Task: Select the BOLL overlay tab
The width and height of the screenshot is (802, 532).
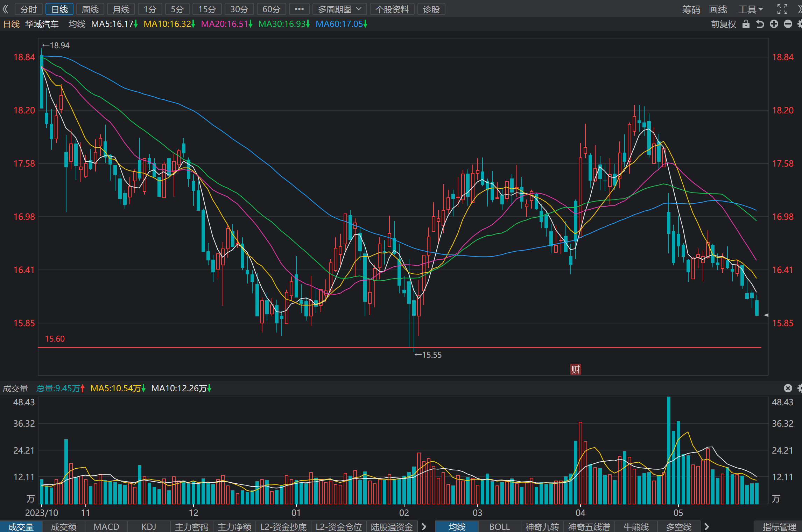Action: click(500, 526)
